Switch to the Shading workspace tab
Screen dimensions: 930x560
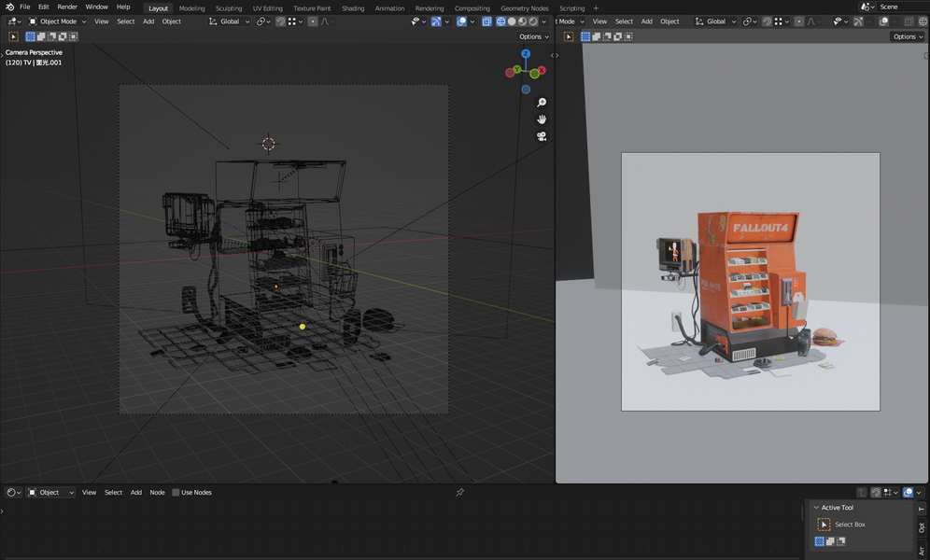353,8
